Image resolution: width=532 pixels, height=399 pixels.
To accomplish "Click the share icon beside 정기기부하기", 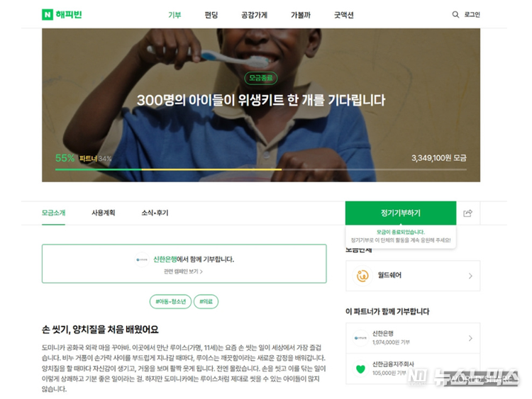I will [x=468, y=213].
